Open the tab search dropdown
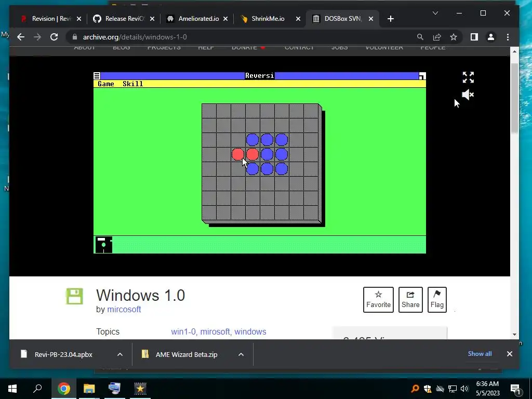The height and width of the screenshot is (399, 532). tap(435, 13)
